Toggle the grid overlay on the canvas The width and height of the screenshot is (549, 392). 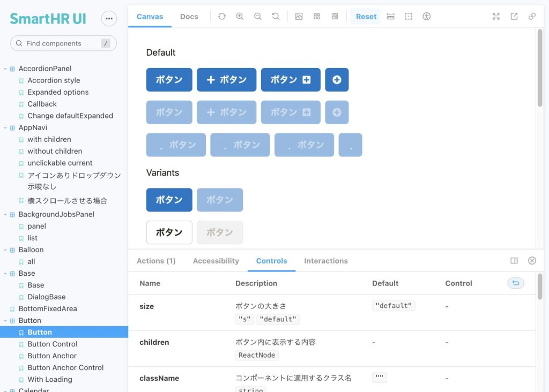(x=317, y=16)
